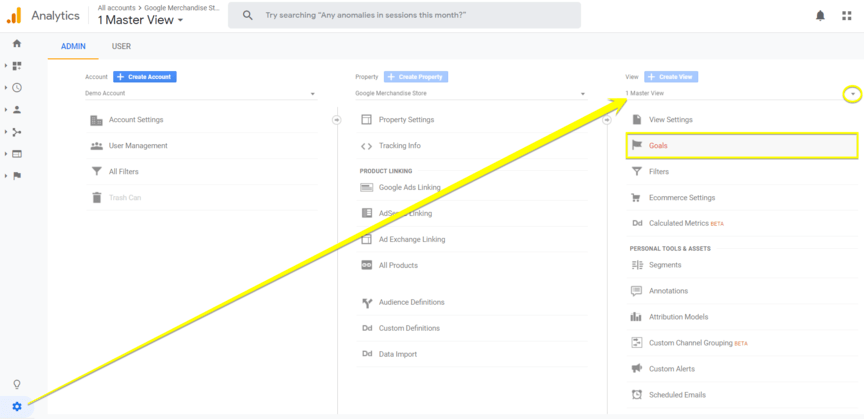Viewport: 864px width, 419px height.
Task: Open the 1 Master View selector in header
Action: pos(141,20)
